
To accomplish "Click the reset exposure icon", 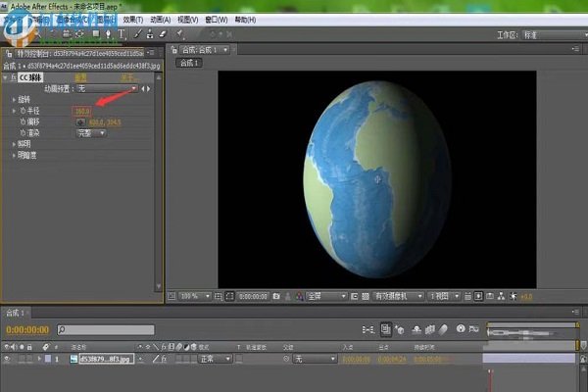I will tap(513, 296).
